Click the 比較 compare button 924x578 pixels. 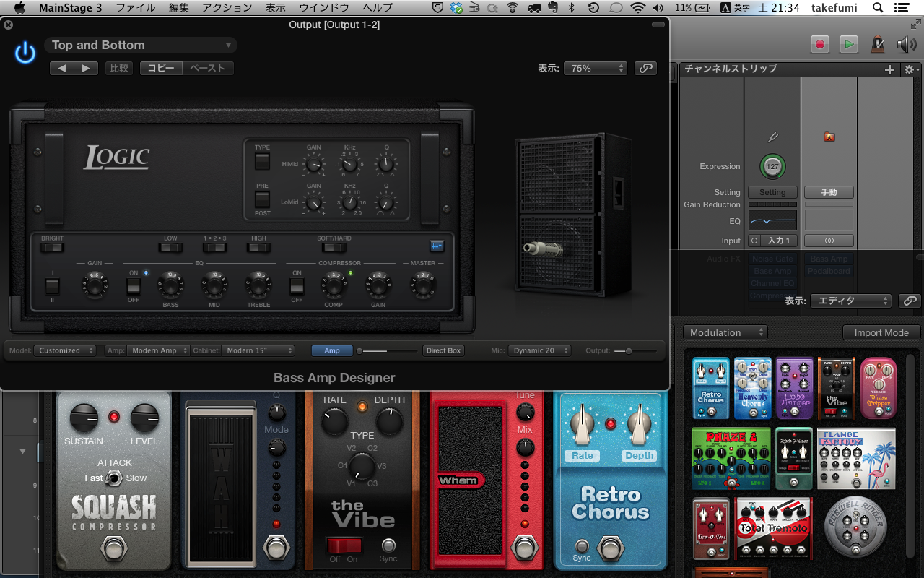point(119,68)
